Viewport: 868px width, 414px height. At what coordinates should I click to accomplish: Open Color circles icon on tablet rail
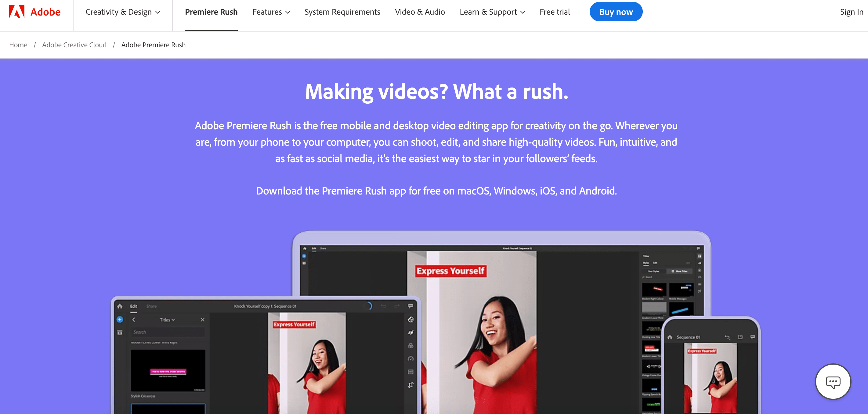click(x=411, y=346)
